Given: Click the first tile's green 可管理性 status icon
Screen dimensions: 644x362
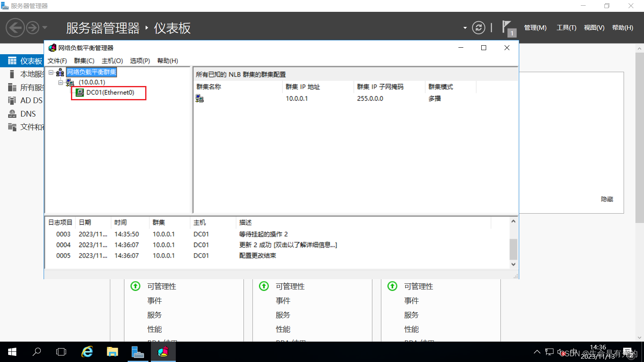Looking at the screenshot, I should pyautogui.click(x=135, y=286).
